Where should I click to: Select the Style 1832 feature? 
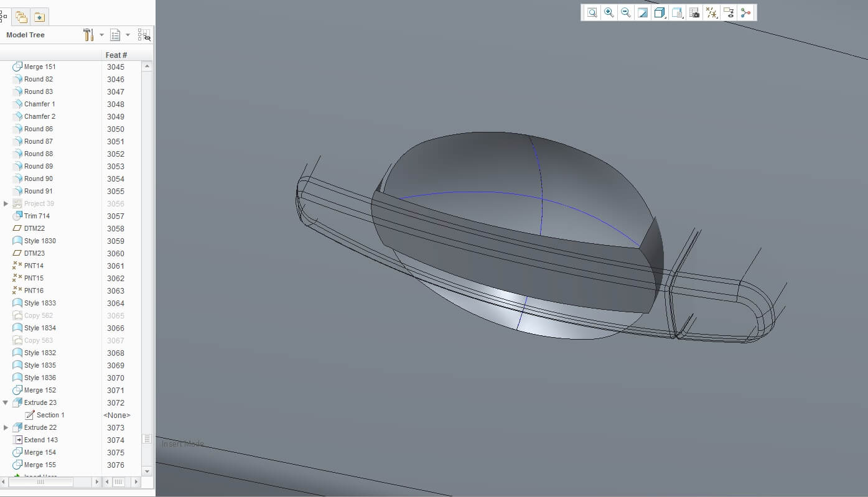40,353
